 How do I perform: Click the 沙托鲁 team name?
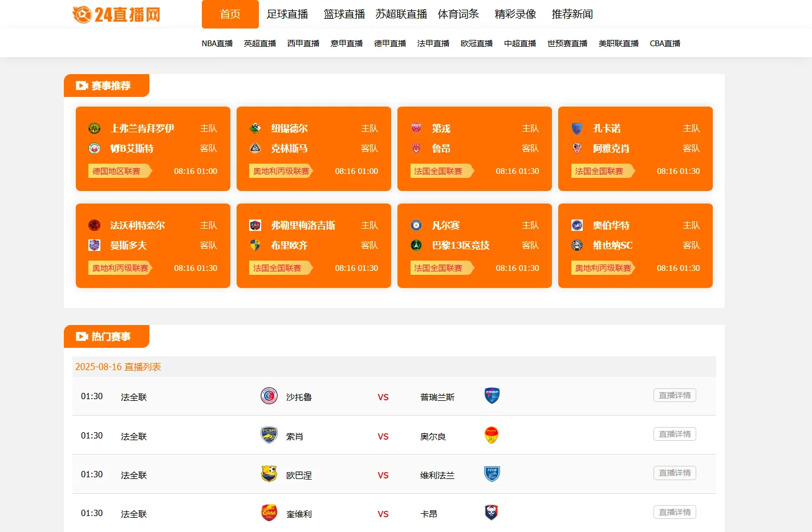299,397
